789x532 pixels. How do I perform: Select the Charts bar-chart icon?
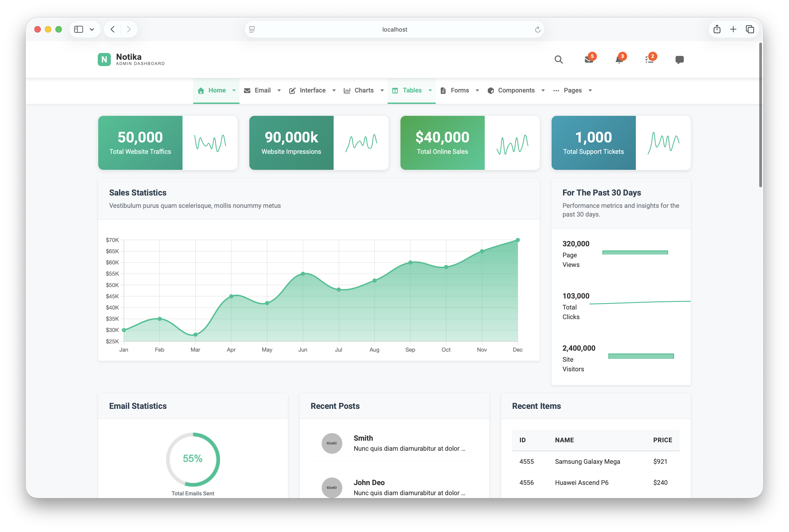(347, 91)
